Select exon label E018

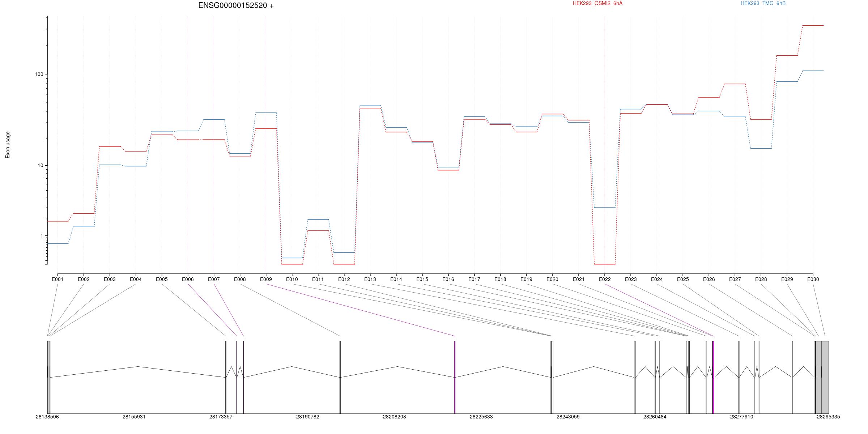[500, 279]
